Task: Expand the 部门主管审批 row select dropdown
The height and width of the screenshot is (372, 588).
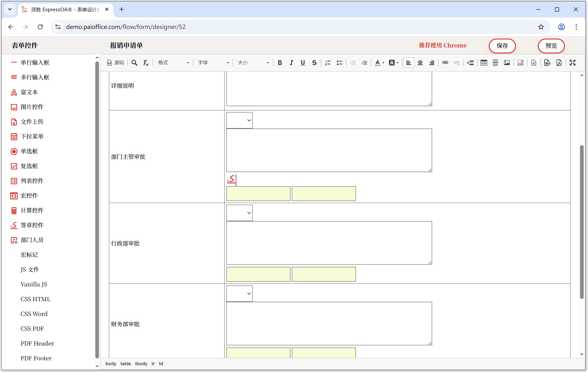Action: pyautogui.click(x=239, y=120)
